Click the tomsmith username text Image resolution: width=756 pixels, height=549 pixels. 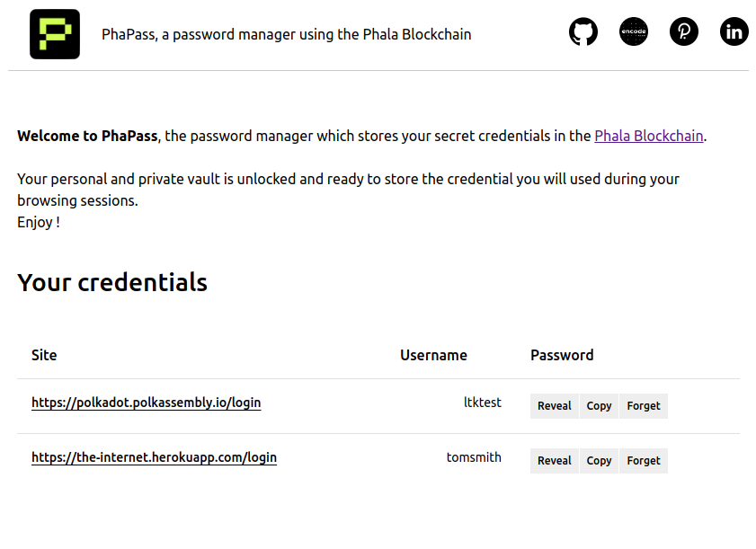(474, 457)
